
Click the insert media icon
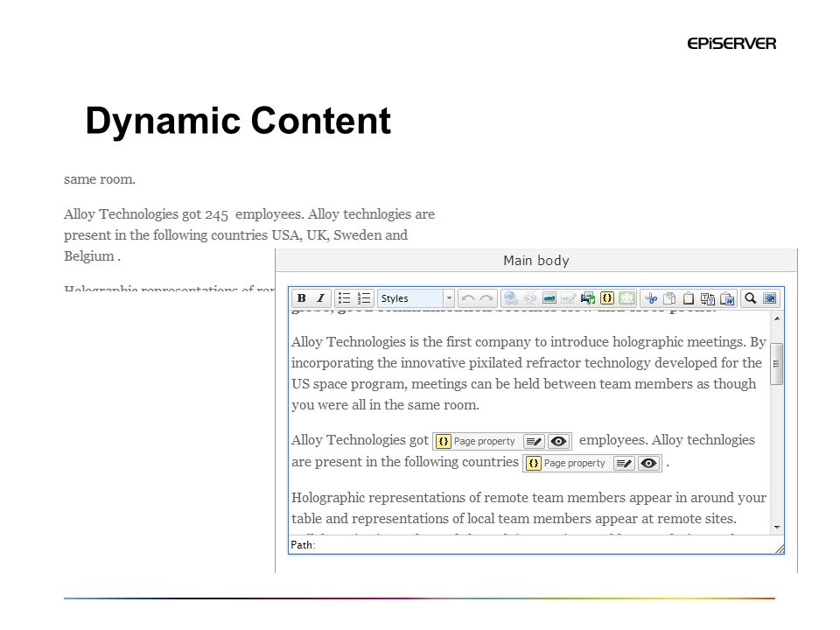(588, 298)
